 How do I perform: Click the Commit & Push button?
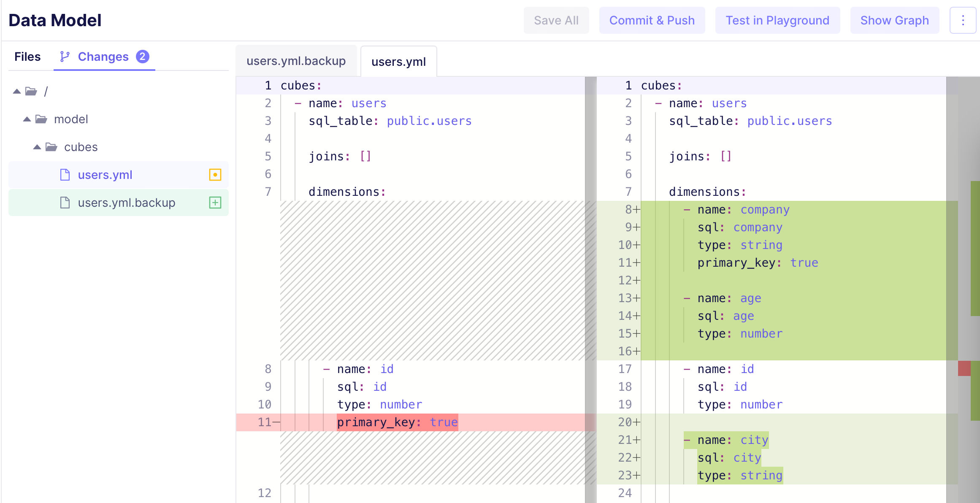click(652, 20)
